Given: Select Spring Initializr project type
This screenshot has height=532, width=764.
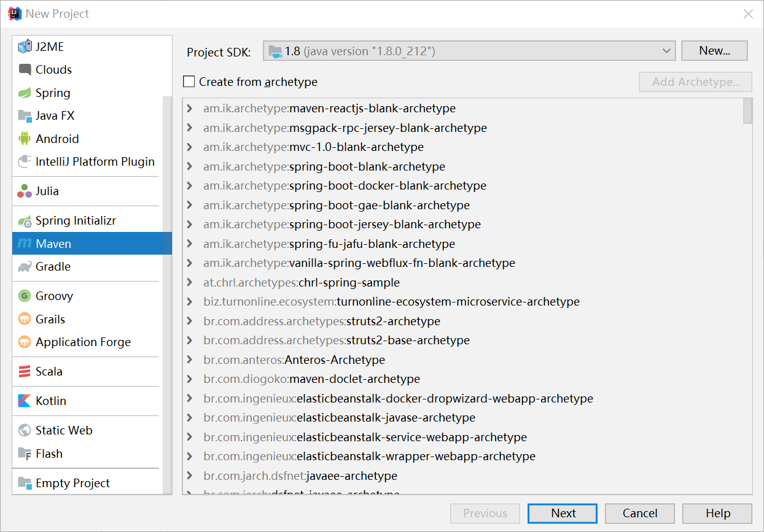Looking at the screenshot, I should click(76, 221).
